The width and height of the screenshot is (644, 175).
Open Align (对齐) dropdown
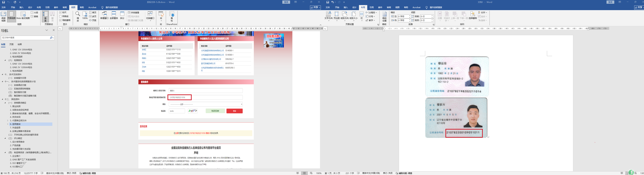click(x=483, y=12)
